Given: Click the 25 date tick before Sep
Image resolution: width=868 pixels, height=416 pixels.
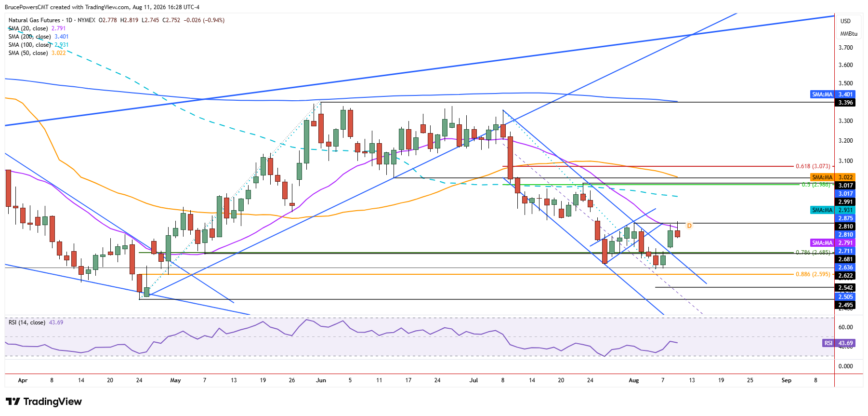Looking at the screenshot, I should pyautogui.click(x=750, y=380).
